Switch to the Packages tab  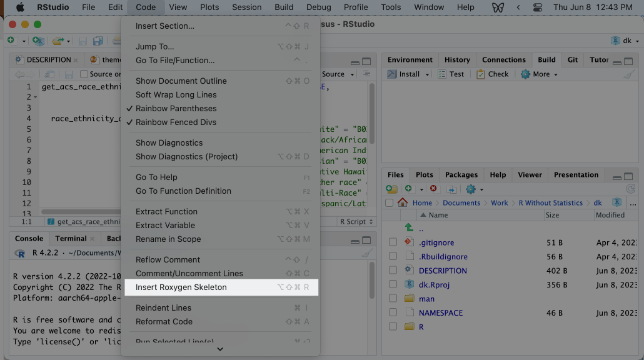tap(461, 174)
